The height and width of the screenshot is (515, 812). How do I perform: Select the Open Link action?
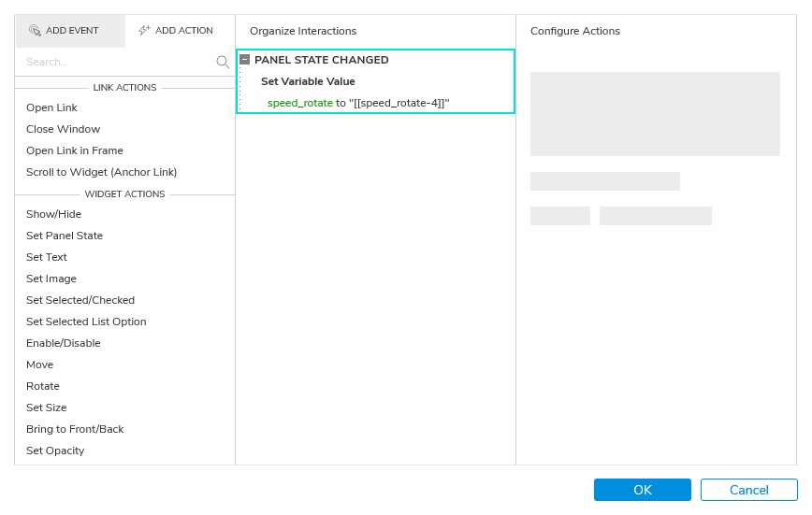[x=51, y=107]
